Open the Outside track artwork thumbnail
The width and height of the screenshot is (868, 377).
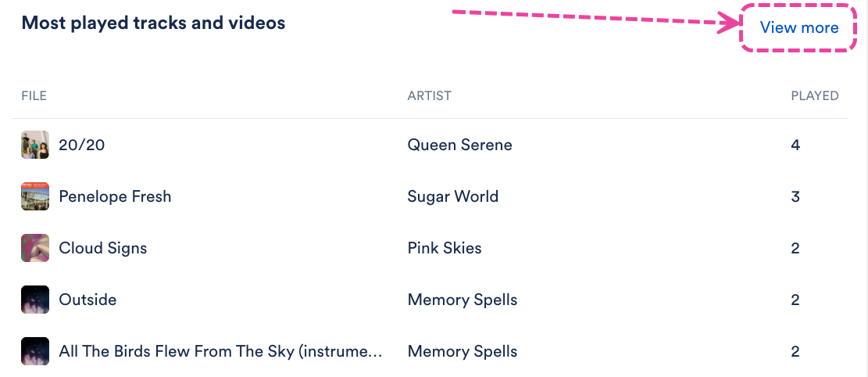(x=35, y=300)
